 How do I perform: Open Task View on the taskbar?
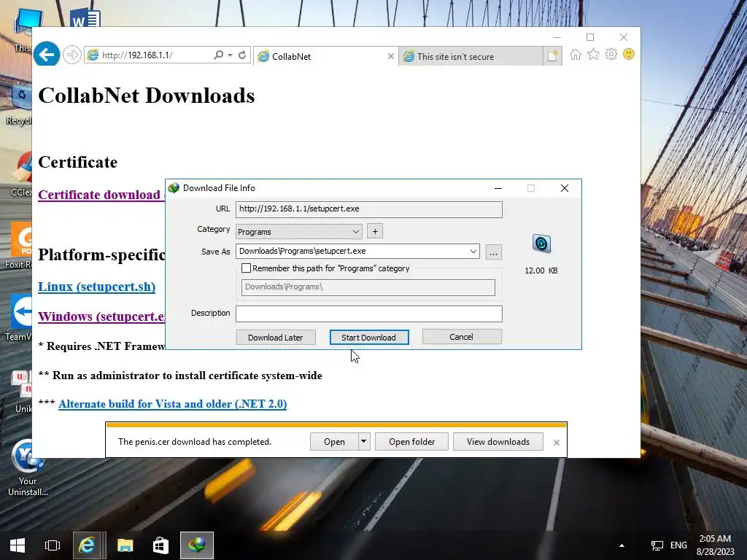(x=53, y=545)
